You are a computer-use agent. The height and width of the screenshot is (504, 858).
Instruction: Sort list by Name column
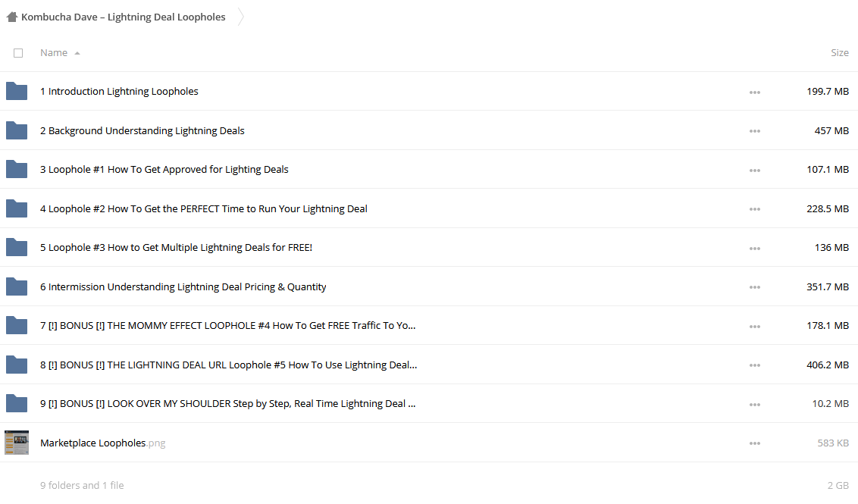[54, 52]
